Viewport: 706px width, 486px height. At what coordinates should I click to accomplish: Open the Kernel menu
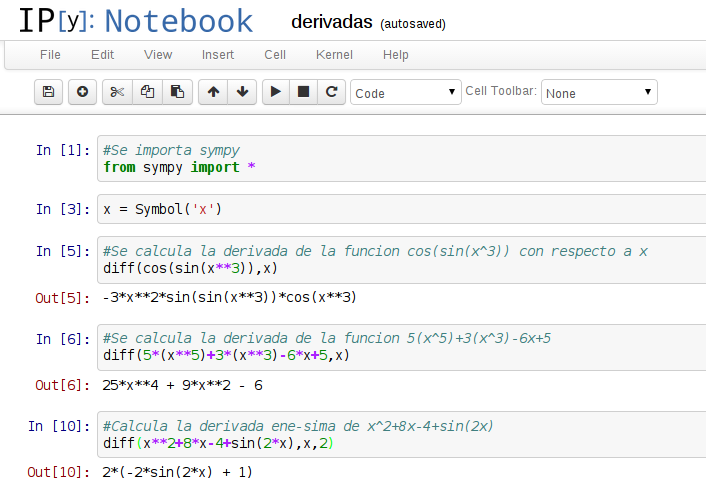(334, 55)
